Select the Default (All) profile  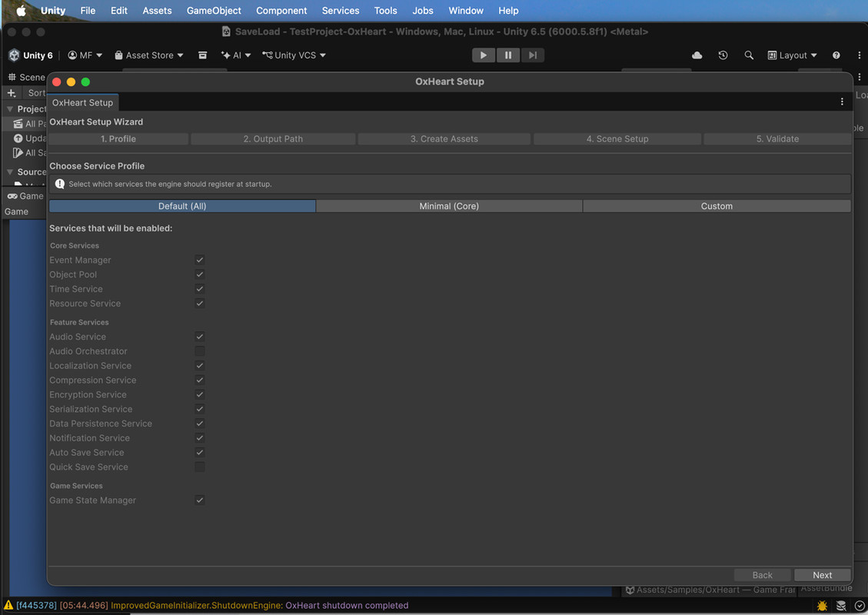tap(182, 206)
